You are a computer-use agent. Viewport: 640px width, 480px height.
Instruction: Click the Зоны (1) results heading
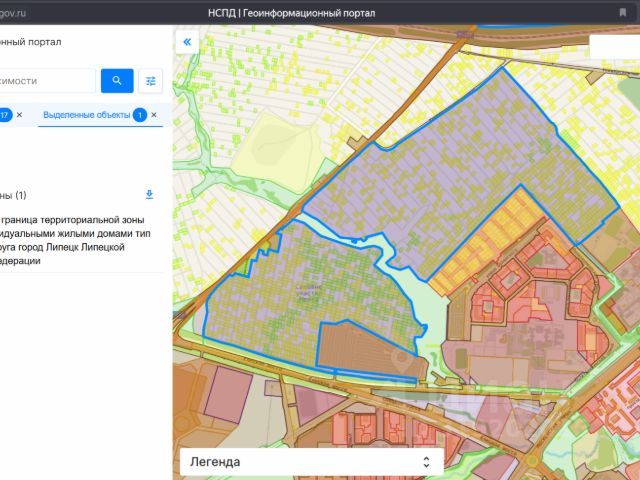click(13, 195)
